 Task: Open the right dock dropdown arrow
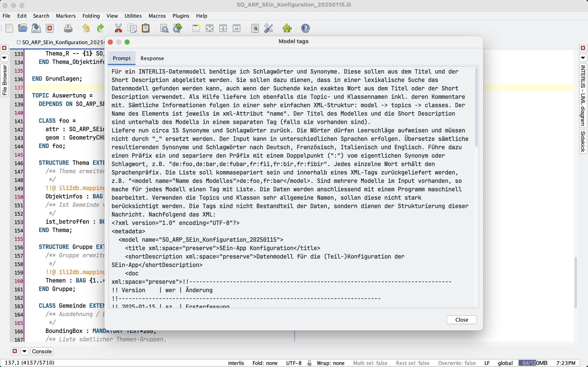pos(583,58)
